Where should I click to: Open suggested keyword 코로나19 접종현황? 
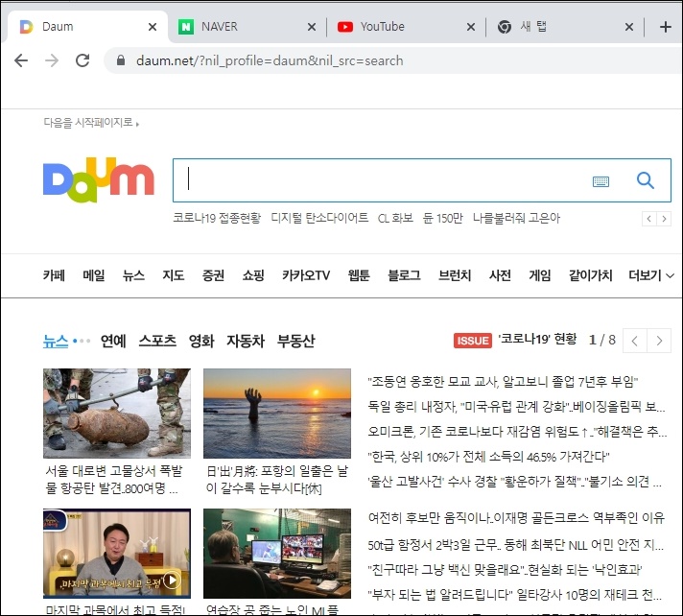(x=217, y=218)
